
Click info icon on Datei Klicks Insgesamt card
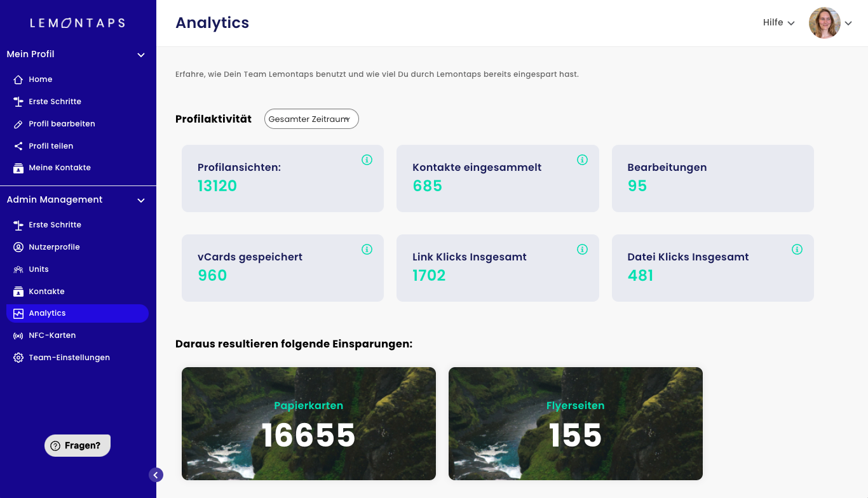(x=797, y=250)
